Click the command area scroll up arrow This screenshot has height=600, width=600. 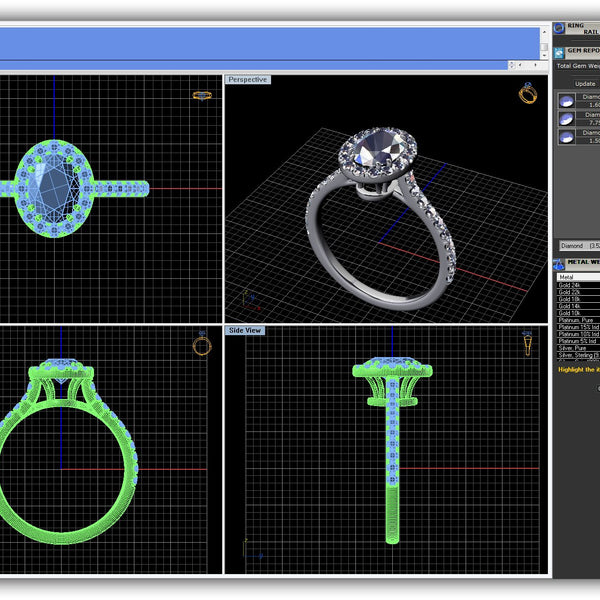coord(544,33)
